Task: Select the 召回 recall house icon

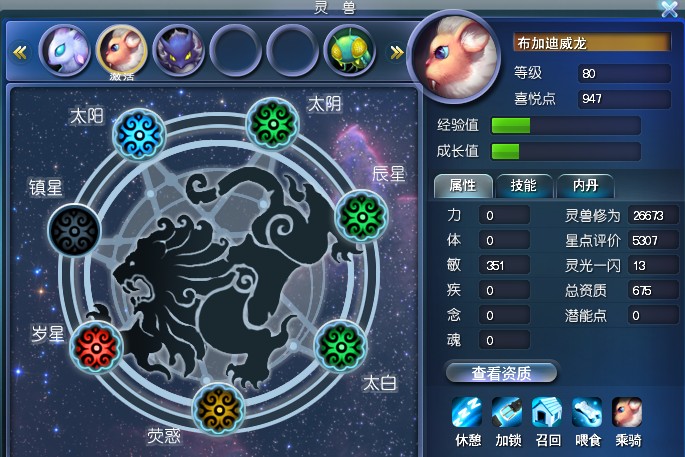Action: (x=547, y=412)
